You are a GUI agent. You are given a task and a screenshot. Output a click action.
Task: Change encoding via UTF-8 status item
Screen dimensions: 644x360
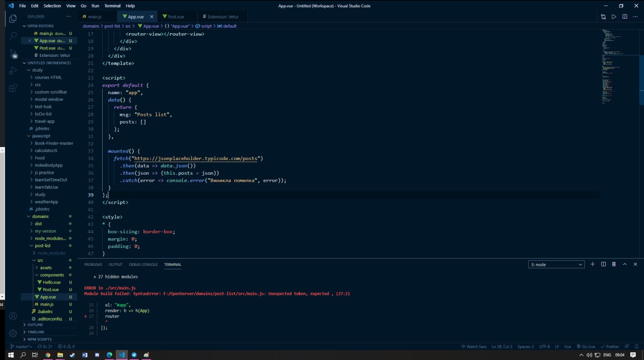pos(544,346)
